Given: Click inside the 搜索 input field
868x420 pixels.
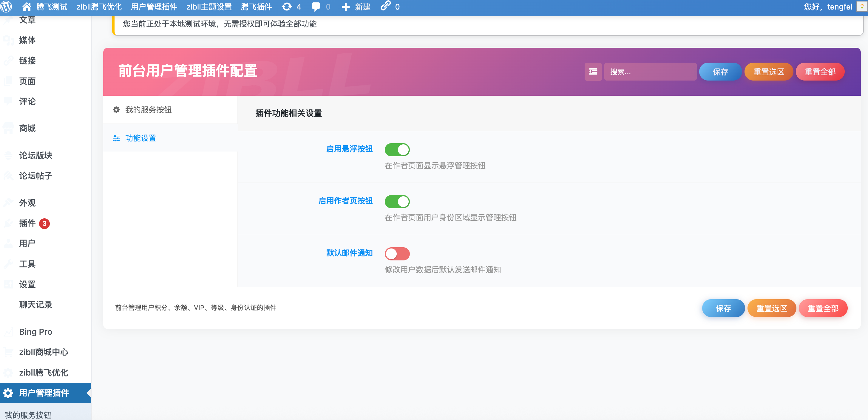Looking at the screenshot, I should [x=650, y=72].
